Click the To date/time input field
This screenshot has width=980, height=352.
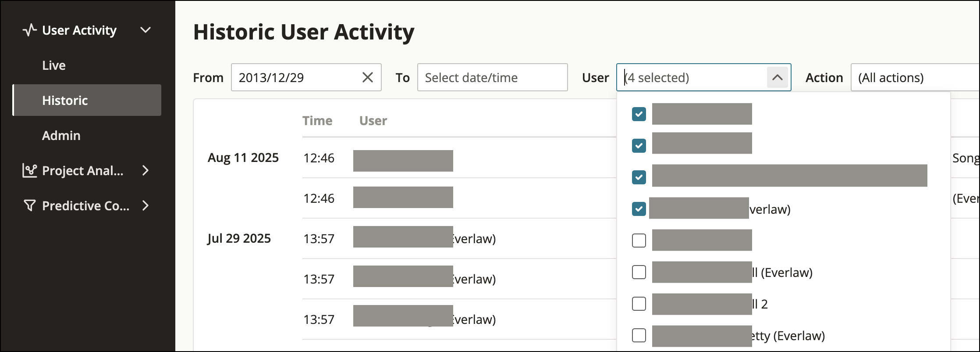click(493, 77)
